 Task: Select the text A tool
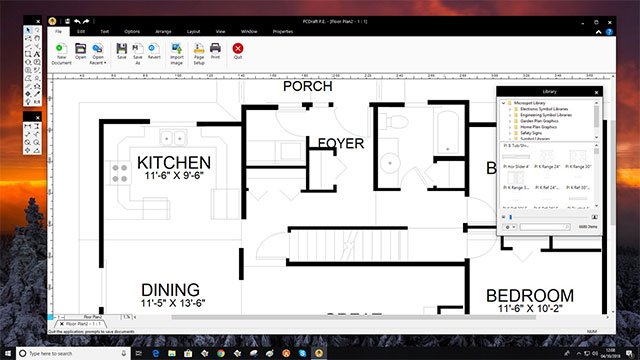click(37, 53)
